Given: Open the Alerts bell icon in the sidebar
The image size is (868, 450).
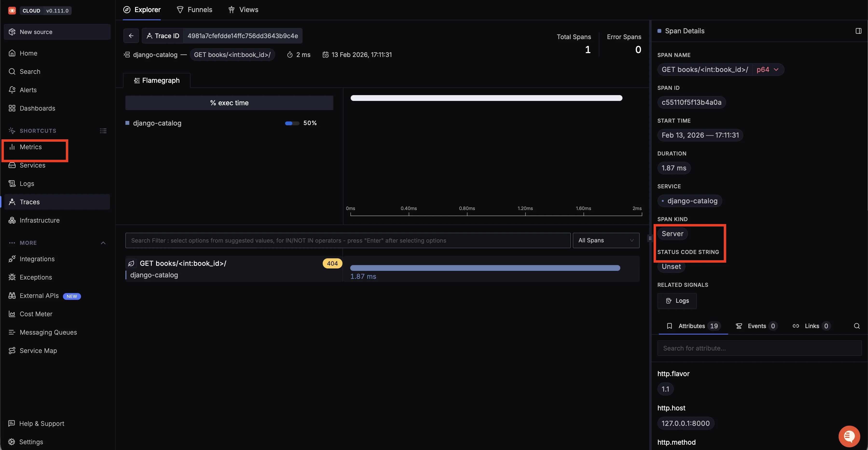Looking at the screenshot, I should pos(12,90).
